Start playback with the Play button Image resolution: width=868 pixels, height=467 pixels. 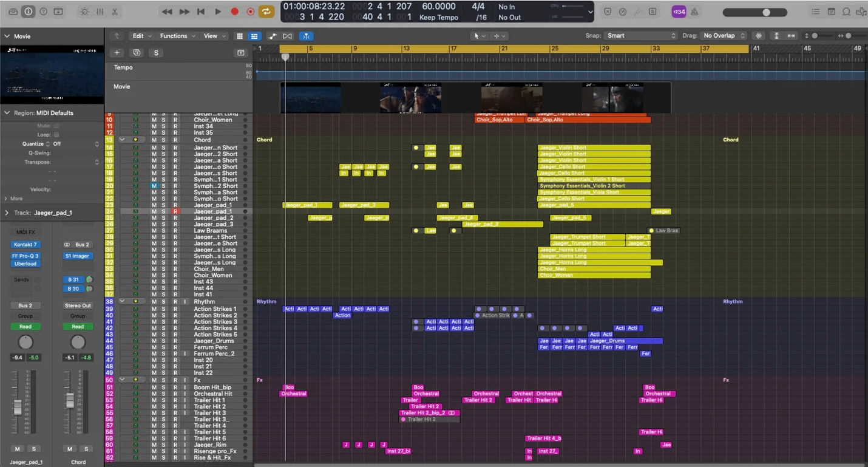[218, 12]
